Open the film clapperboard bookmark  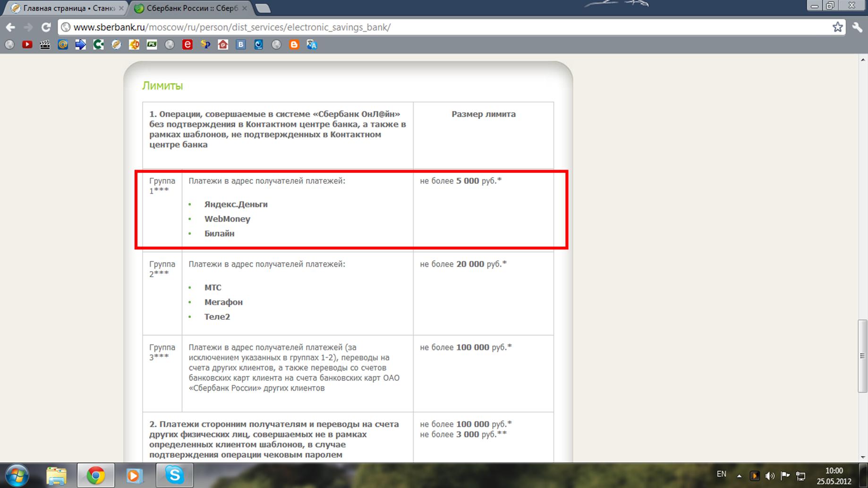(45, 44)
